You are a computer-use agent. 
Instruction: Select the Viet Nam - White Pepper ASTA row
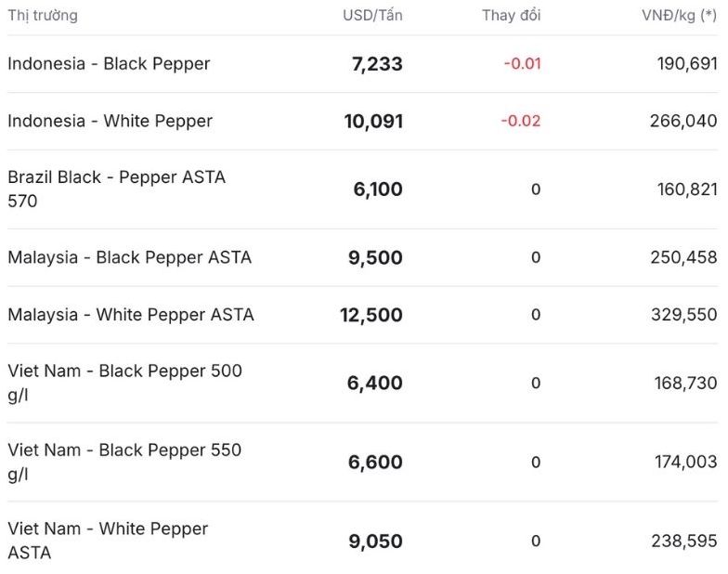108,541
